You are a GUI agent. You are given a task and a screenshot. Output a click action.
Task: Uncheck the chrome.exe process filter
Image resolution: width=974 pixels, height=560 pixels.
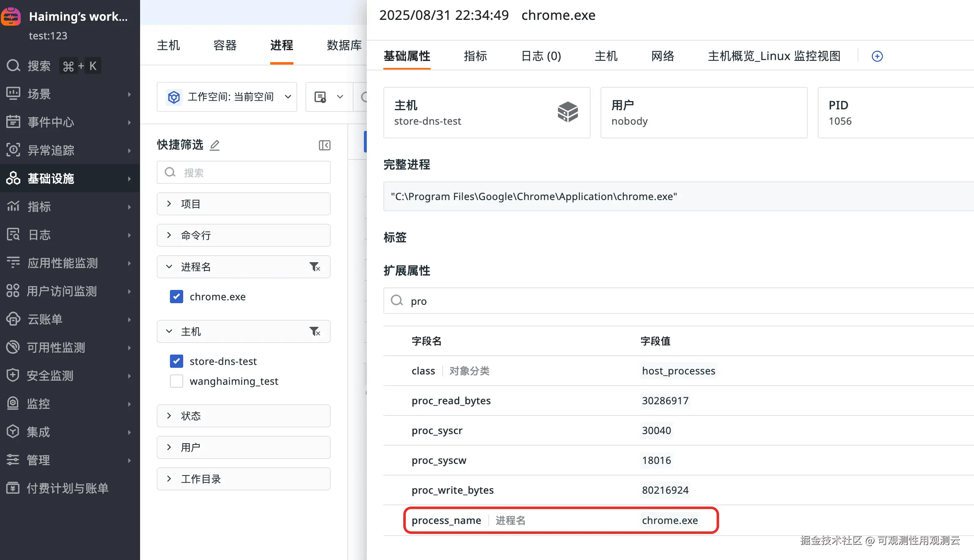(177, 297)
